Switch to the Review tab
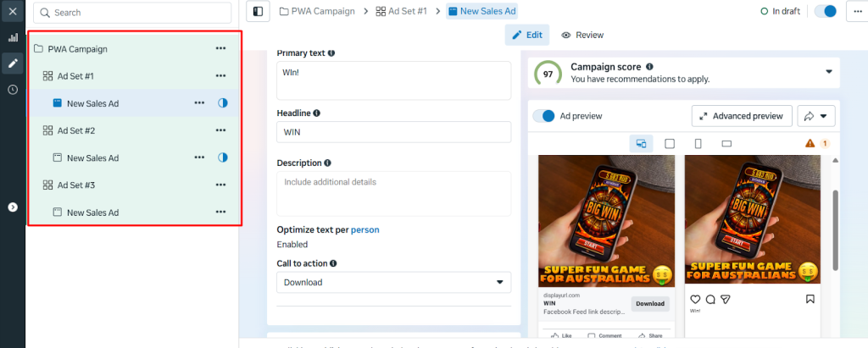Image resolution: width=868 pixels, height=348 pixels. [x=582, y=35]
